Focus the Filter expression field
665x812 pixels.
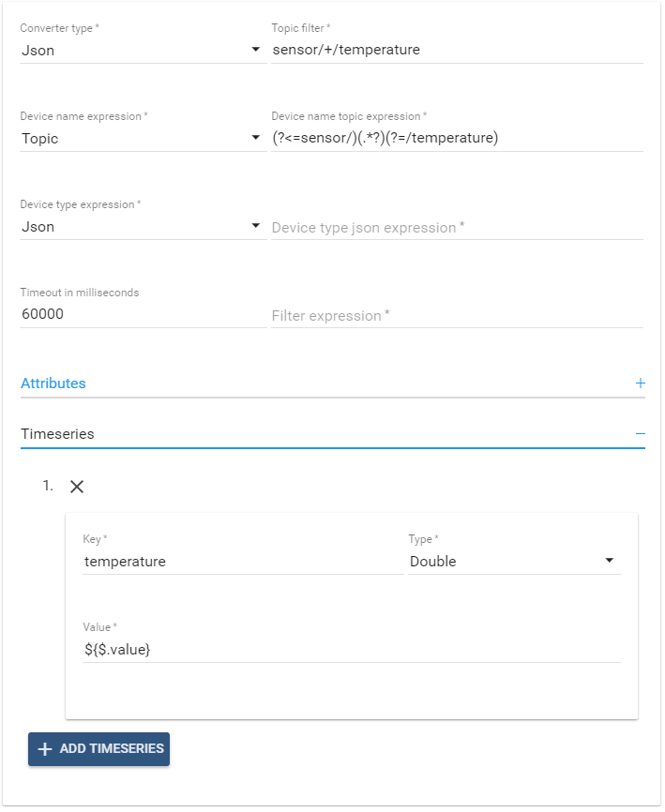(456, 316)
